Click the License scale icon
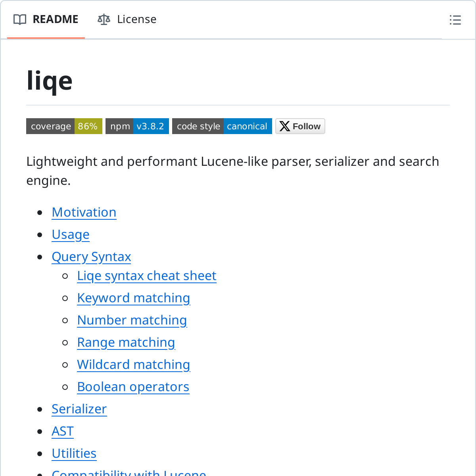 [x=104, y=19]
